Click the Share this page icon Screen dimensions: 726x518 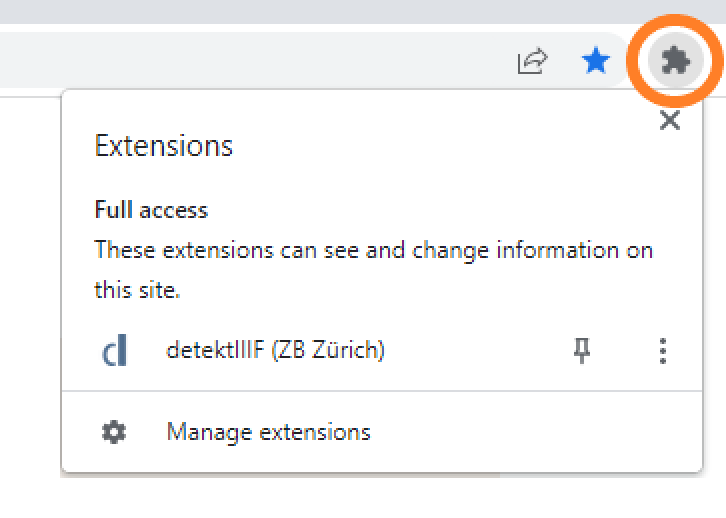(532, 61)
